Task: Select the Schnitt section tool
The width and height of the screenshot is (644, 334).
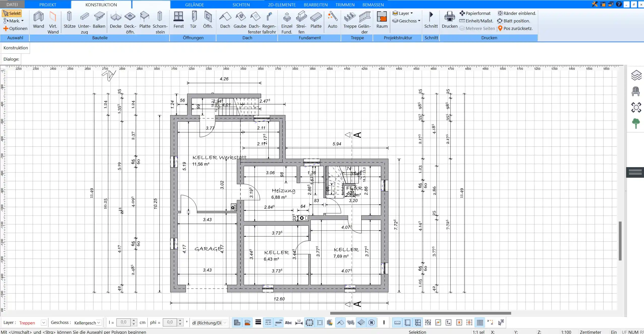Action: click(431, 20)
